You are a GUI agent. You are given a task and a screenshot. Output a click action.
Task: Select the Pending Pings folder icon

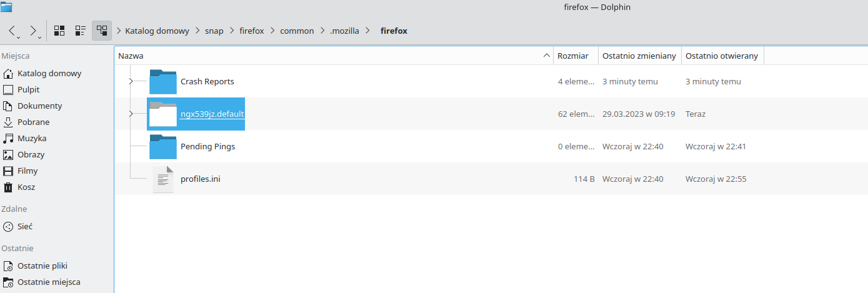coord(163,146)
